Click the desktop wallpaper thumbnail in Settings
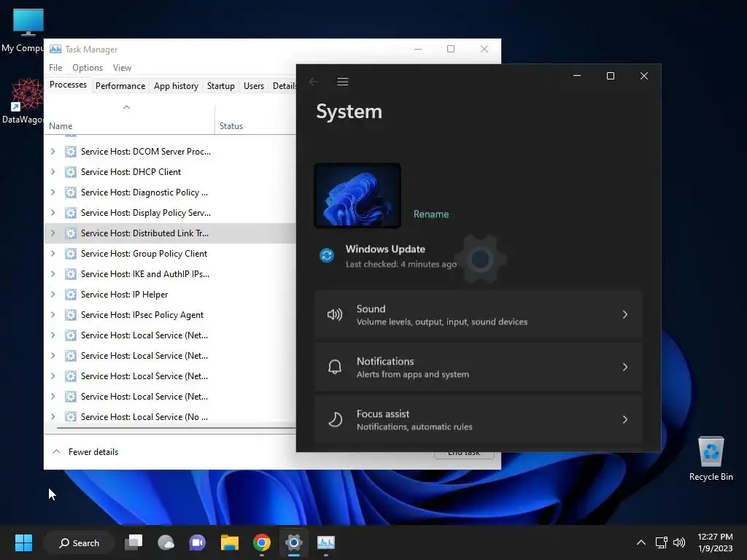 pyautogui.click(x=357, y=195)
